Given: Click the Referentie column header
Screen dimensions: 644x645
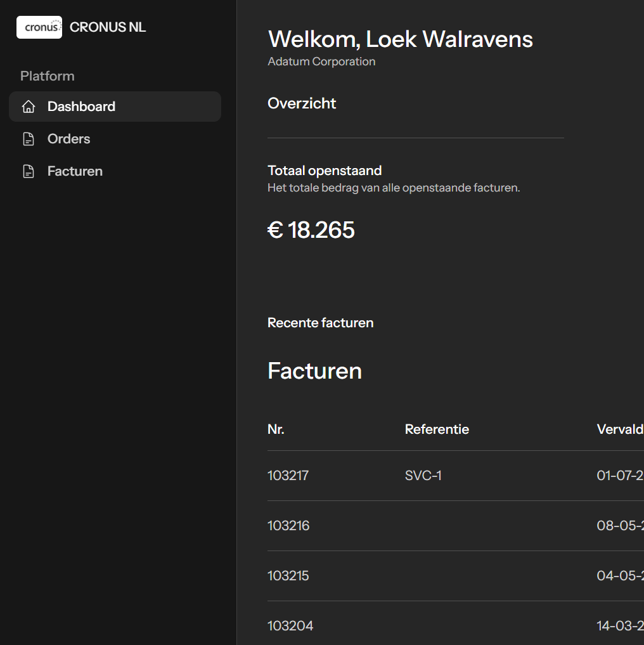Looking at the screenshot, I should 437,429.
